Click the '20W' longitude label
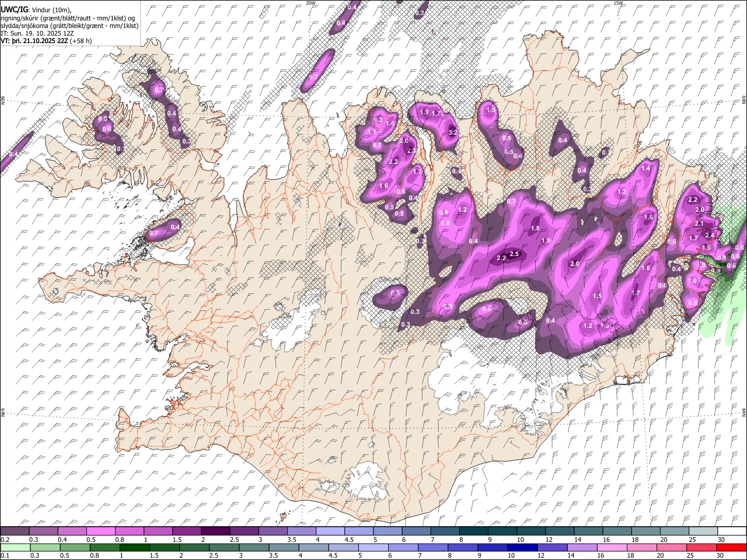 tap(310, 3)
